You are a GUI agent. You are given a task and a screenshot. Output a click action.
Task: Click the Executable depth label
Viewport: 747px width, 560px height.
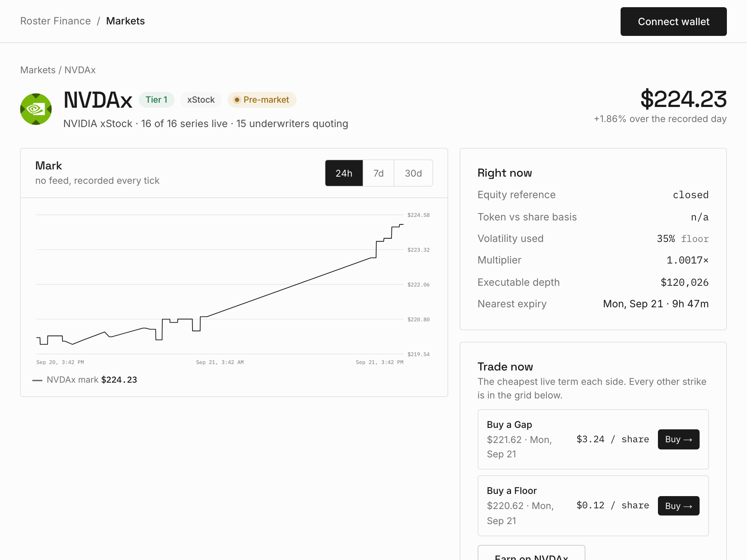tap(519, 283)
